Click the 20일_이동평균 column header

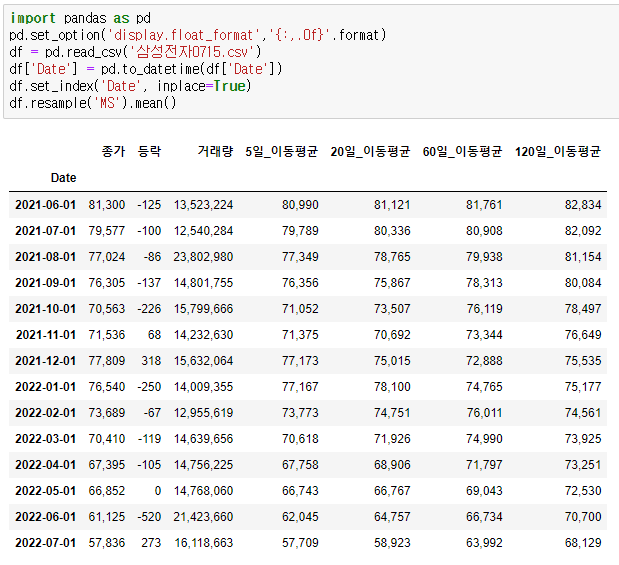[x=370, y=151]
